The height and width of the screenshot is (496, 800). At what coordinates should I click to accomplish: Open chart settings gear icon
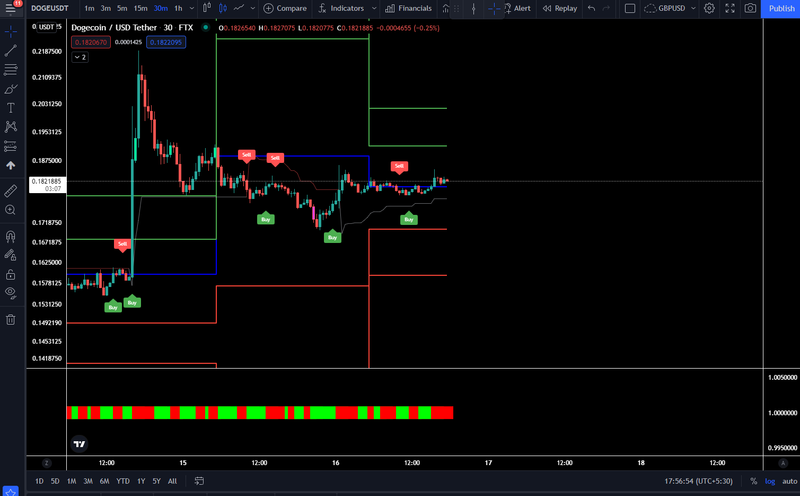point(709,8)
